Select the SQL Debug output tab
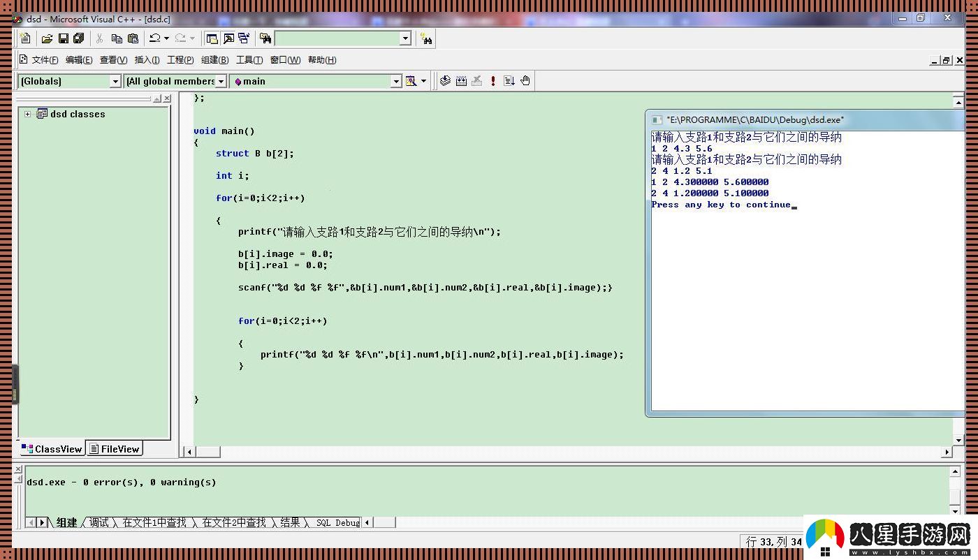978x560 pixels. point(337,522)
